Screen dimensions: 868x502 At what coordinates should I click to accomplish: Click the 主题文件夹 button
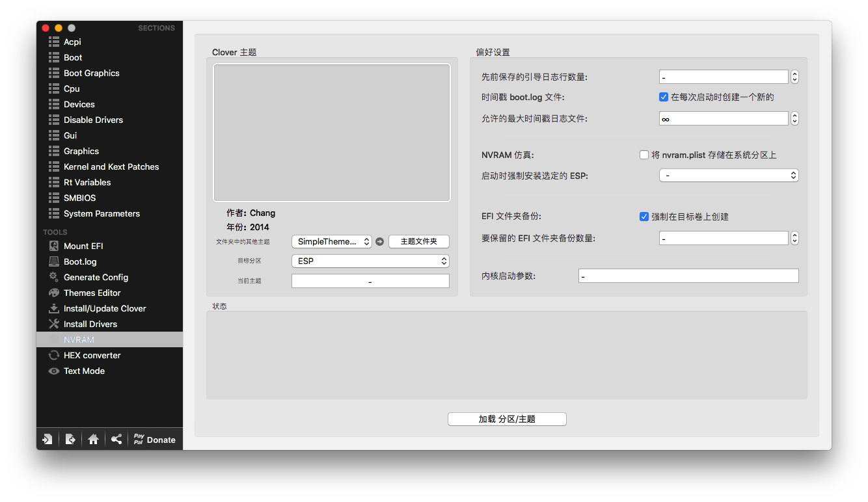point(419,241)
